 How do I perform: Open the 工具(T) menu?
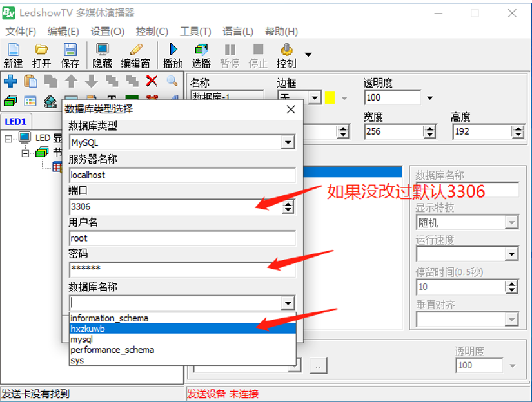[195, 31]
